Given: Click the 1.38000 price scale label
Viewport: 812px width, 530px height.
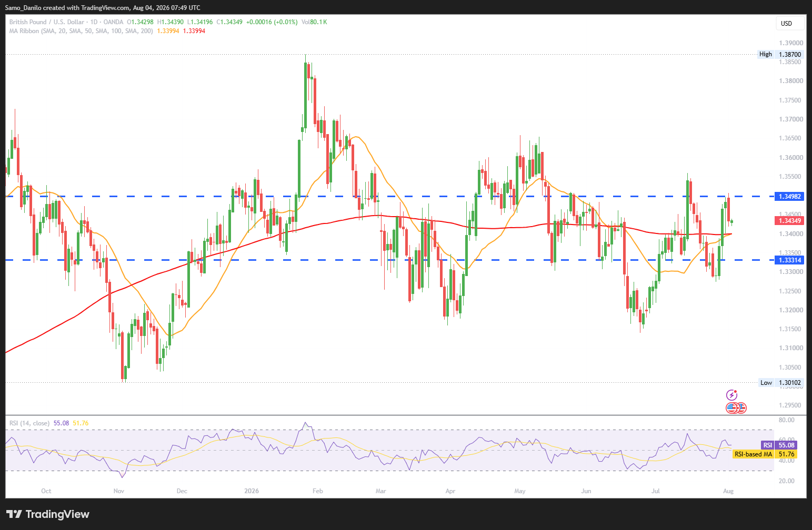Looking at the screenshot, I should pos(791,81).
